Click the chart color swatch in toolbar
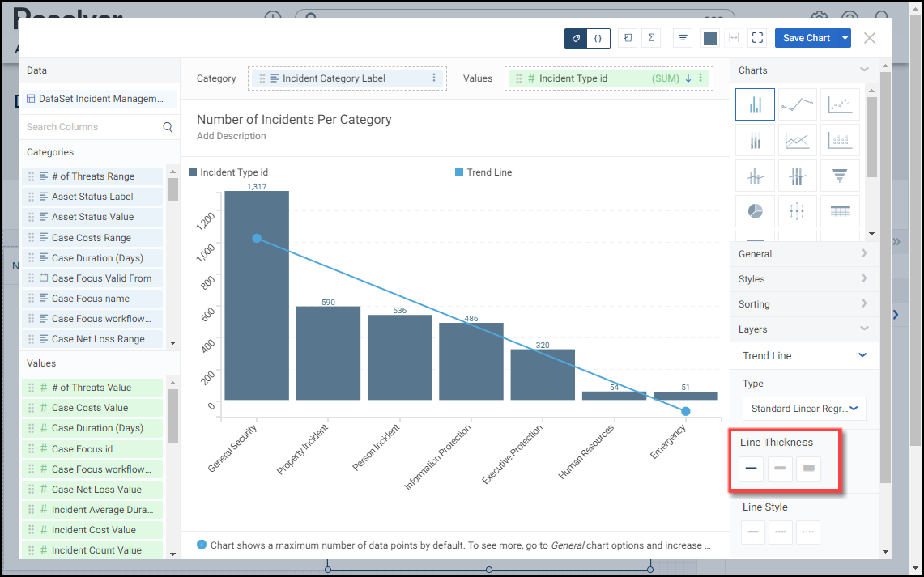 (x=710, y=38)
